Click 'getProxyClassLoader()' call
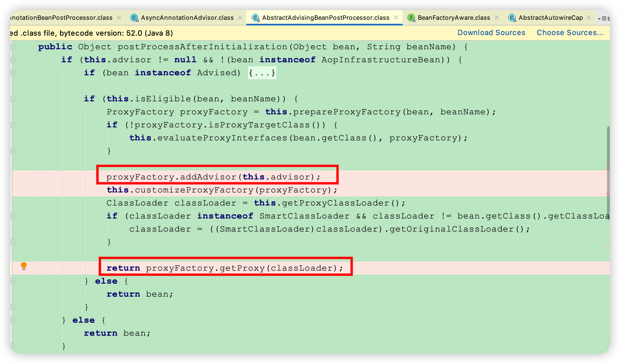This screenshot has height=364, width=620. [x=341, y=203]
